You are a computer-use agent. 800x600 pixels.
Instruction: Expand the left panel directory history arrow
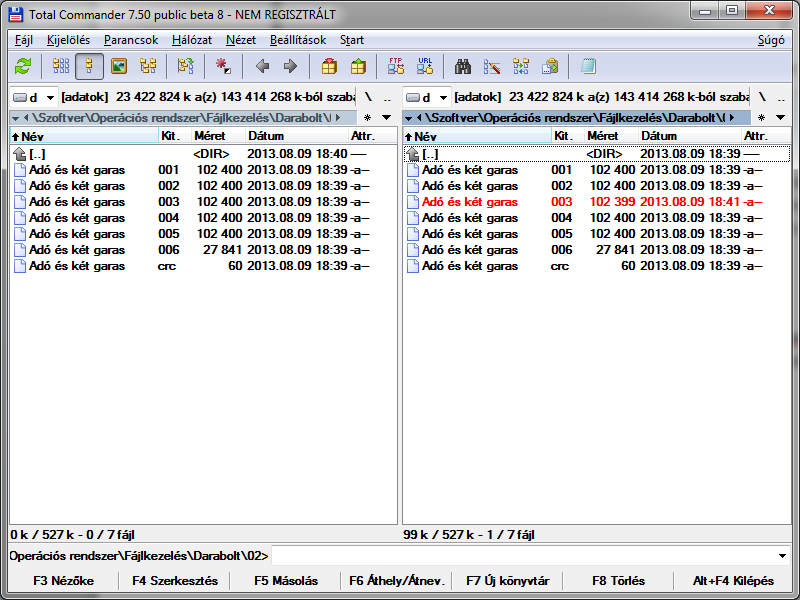[x=387, y=118]
